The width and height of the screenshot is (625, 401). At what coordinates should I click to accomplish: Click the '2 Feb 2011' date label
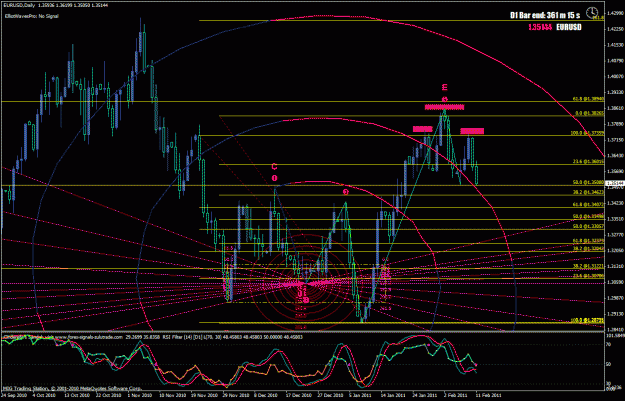(456, 395)
